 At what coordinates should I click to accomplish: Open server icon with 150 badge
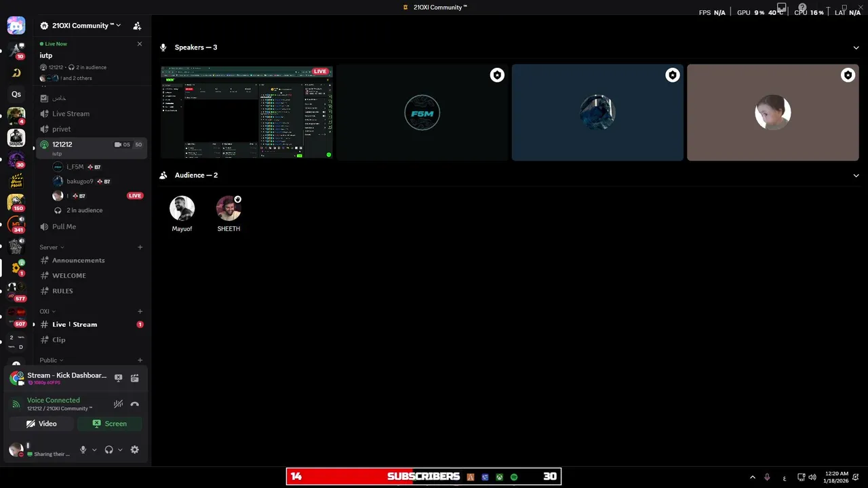pos(16,202)
